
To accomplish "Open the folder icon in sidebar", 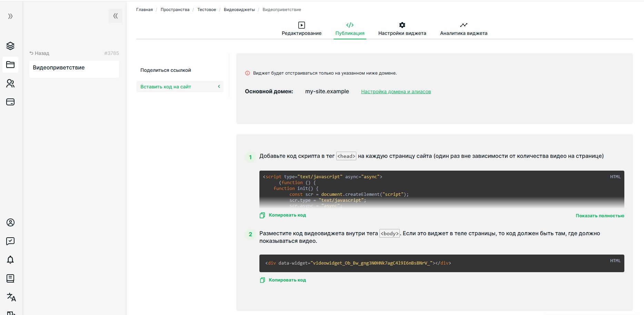I will (x=10, y=65).
